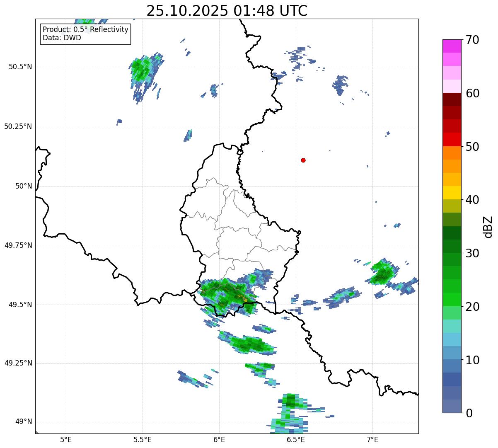Screen dimensions: 498x448
Task: Click the 5.5°E longitude label
Action: click(143, 439)
